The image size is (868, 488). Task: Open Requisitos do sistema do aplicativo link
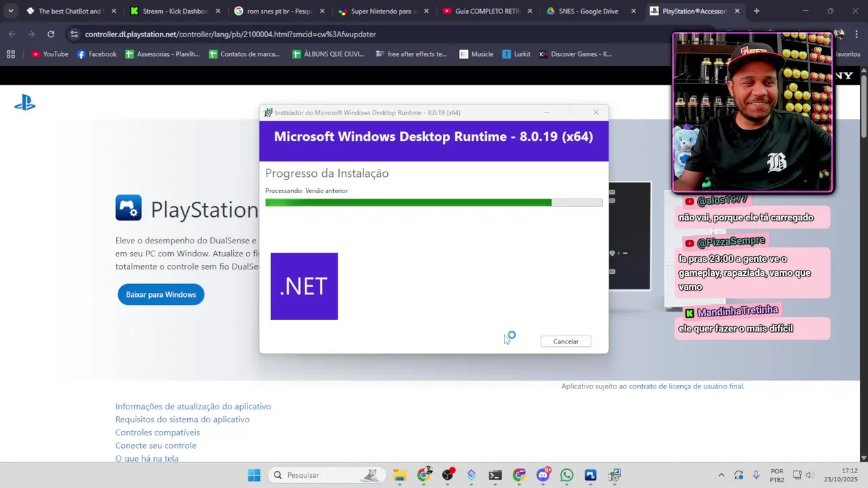tap(182, 420)
